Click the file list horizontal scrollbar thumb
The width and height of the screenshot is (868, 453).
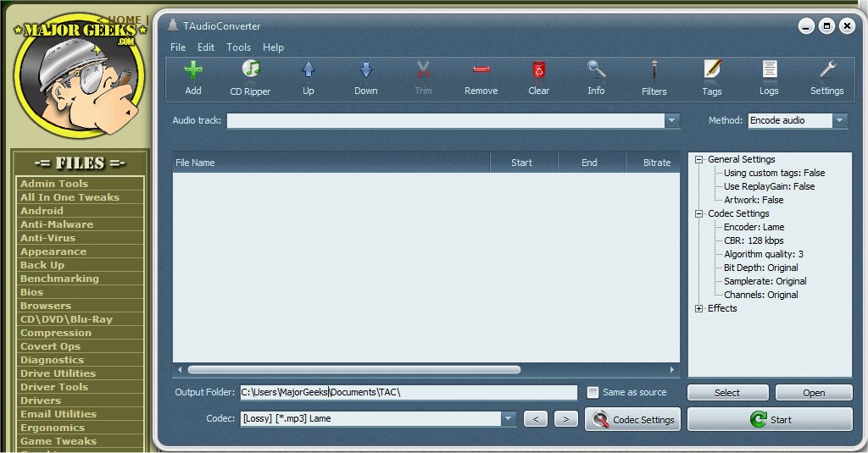click(x=354, y=369)
